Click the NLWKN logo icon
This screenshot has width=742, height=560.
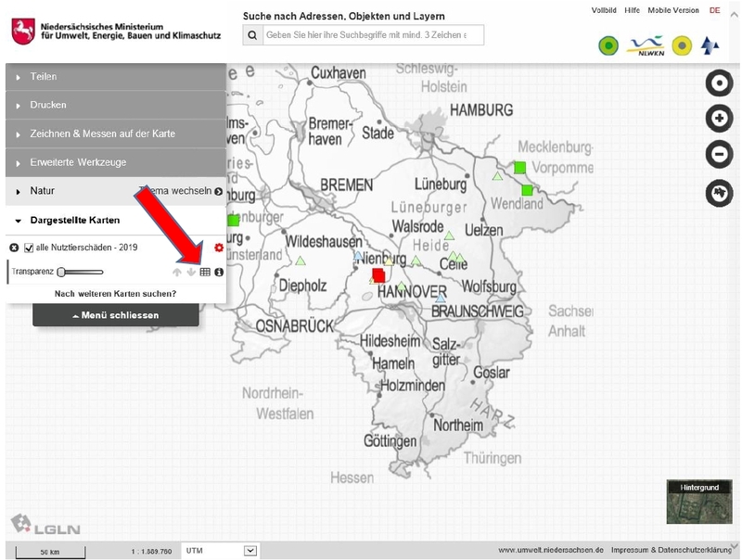tap(645, 45)
